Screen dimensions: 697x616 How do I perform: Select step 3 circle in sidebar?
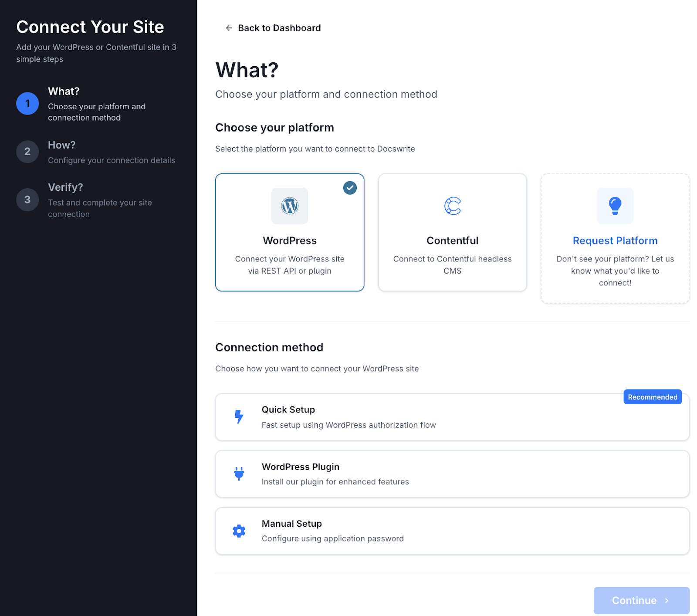click(27, 200)
